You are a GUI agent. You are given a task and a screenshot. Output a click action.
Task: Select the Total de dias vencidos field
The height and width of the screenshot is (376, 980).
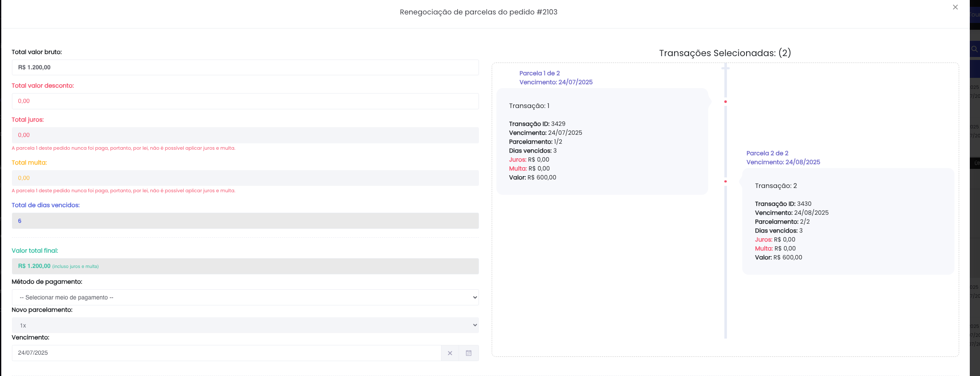coord(245,221)
